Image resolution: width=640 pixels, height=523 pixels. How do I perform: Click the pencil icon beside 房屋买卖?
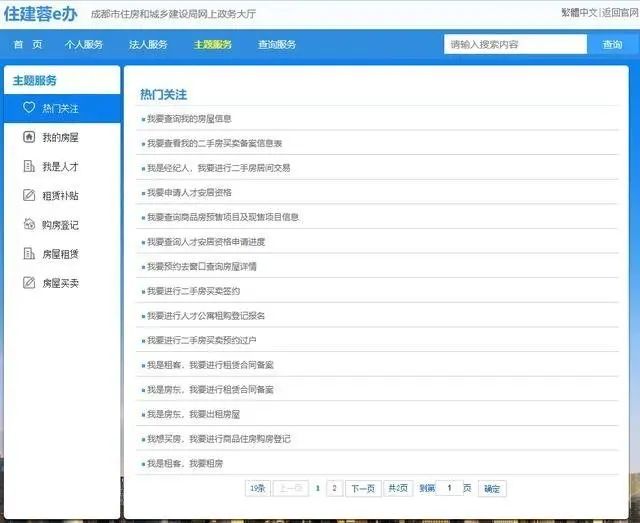29,283
